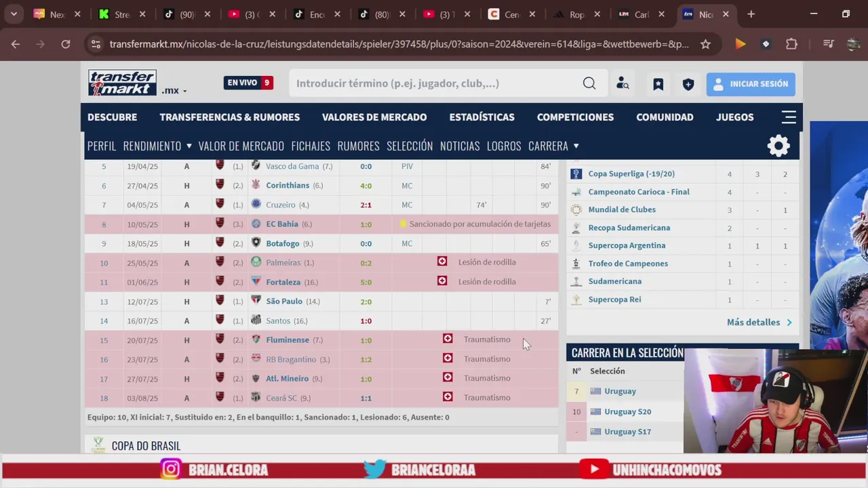Click the Palmeiras row injury cross icon

tap(442, 261)
